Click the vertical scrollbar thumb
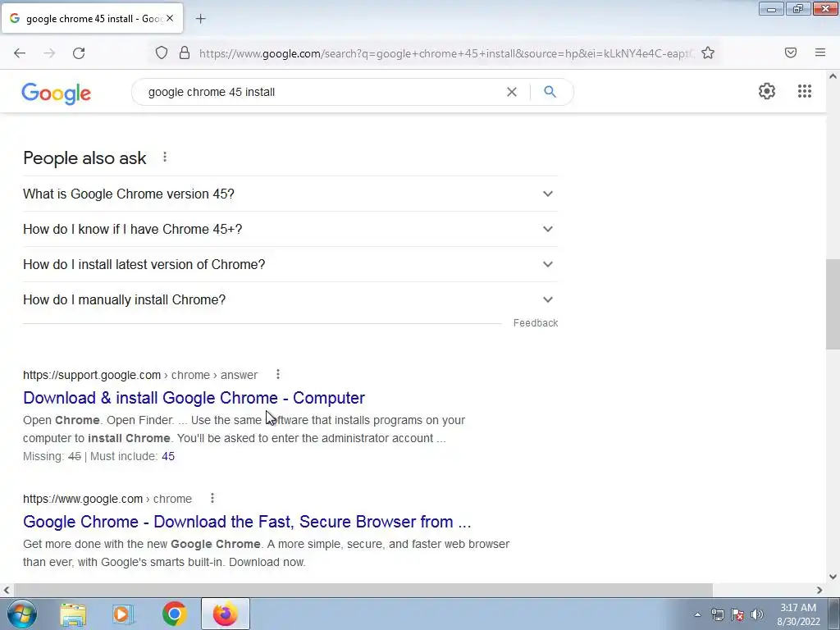The height and width of the screenshot is (630, 840). point(833,304)
